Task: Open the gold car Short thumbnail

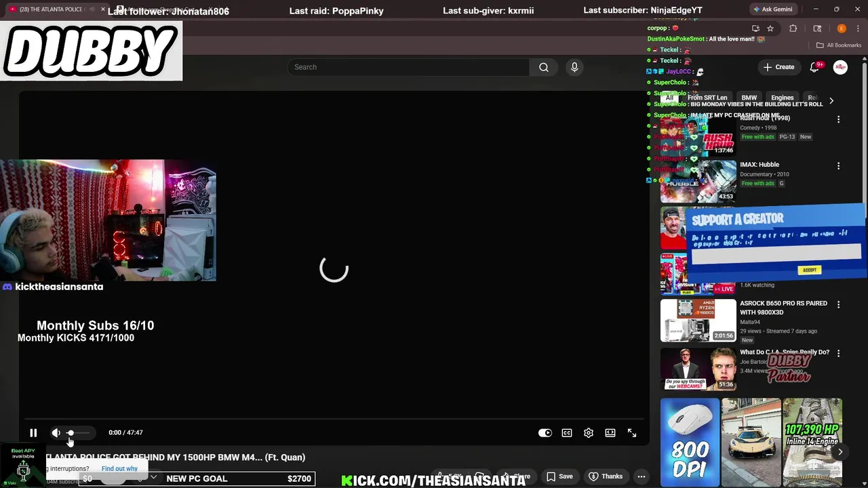Action: pyautogui.click(x=751, y=442)
